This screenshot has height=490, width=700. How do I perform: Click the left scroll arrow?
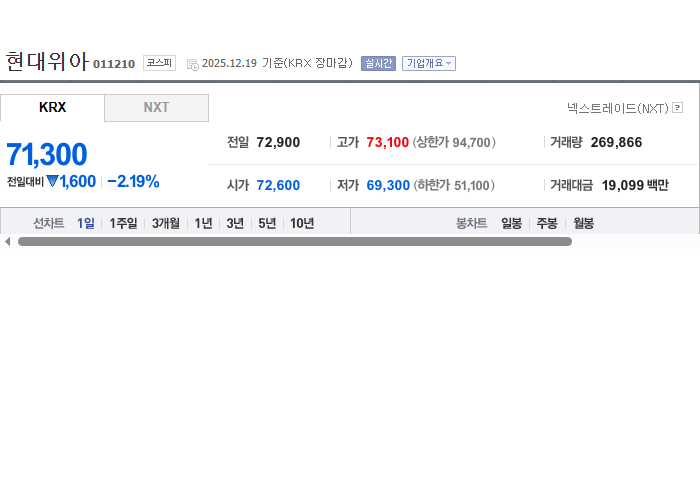(x=8, y=241)
